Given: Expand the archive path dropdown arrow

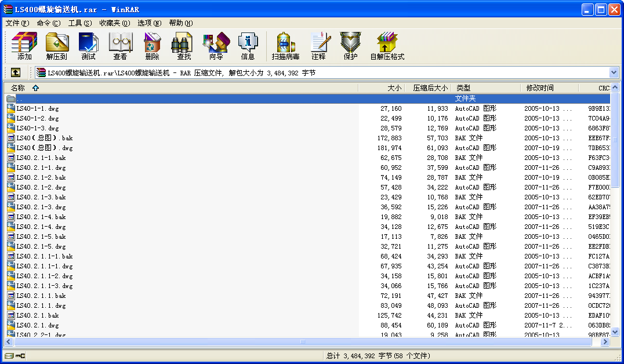Looking at the screenshot, I should [614, 72].
